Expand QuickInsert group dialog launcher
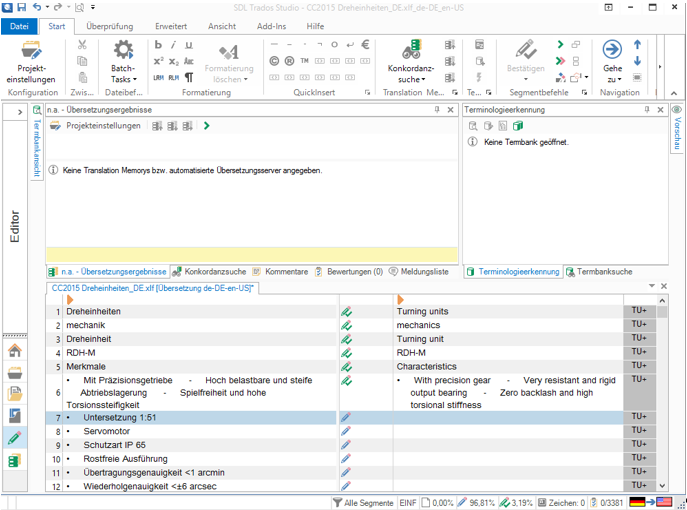The image size is (687, 510). [x=367, y=92]
